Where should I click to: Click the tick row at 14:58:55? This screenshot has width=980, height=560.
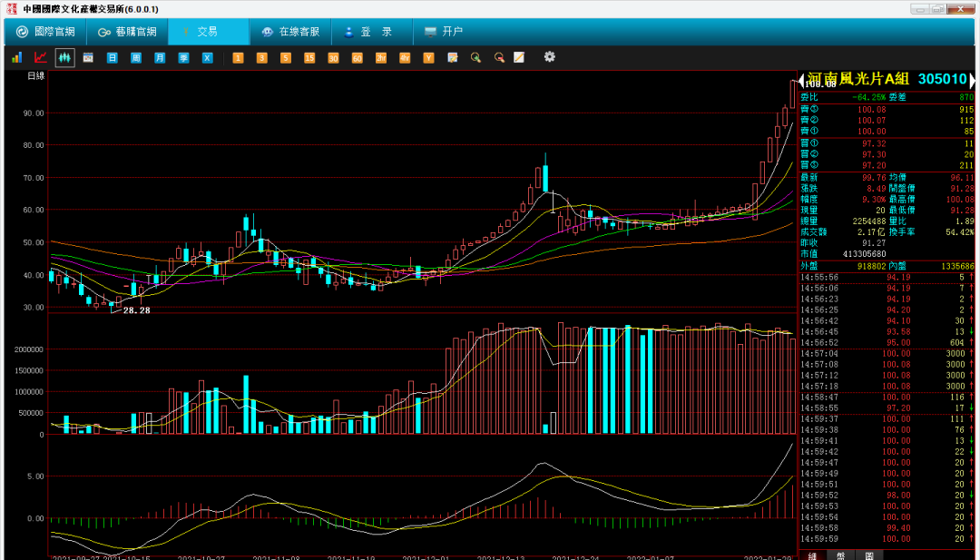(x=887, y=408)
